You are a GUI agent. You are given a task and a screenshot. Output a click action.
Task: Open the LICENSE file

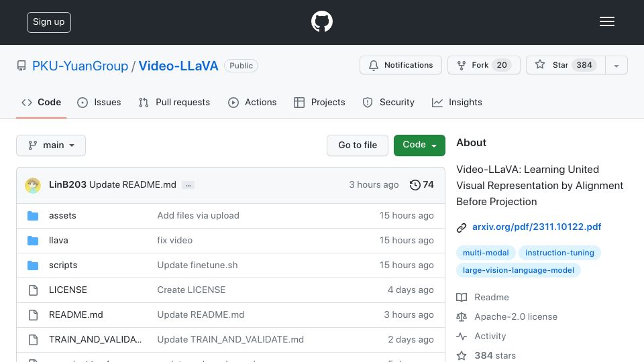pyautogui.click(x=68, y=290)
